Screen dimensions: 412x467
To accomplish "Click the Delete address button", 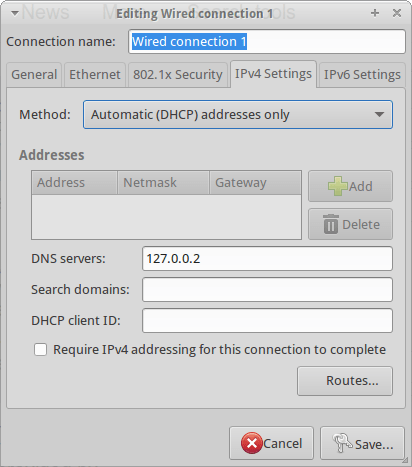I will [x=350, y=224].
